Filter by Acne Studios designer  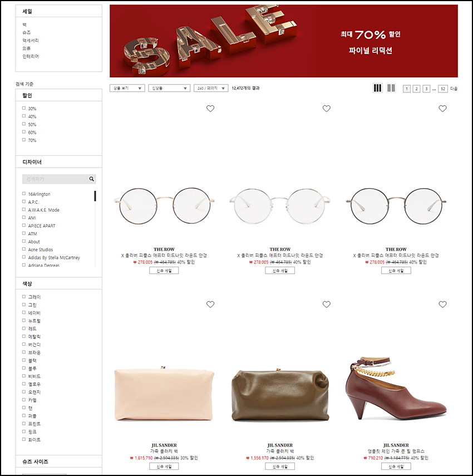[x=24, y=249]
